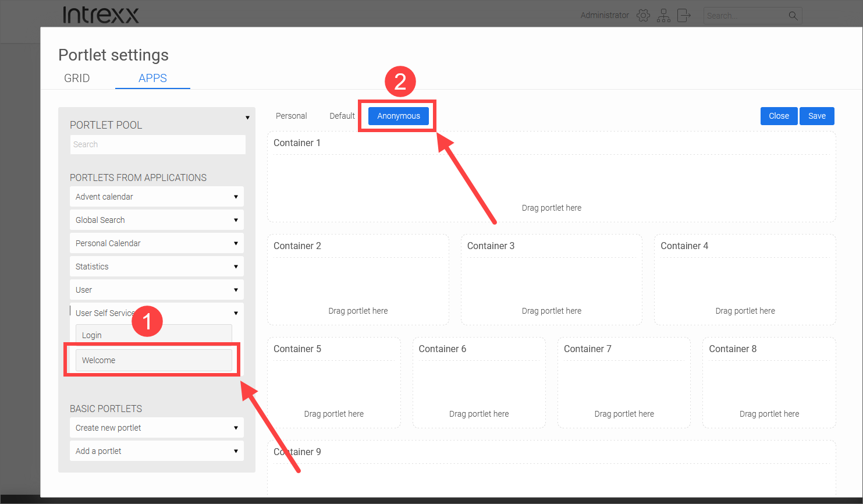Collapse the Portlet Pool panel arrow
Viewport: 863px width, 504px height.
point(247,118)
